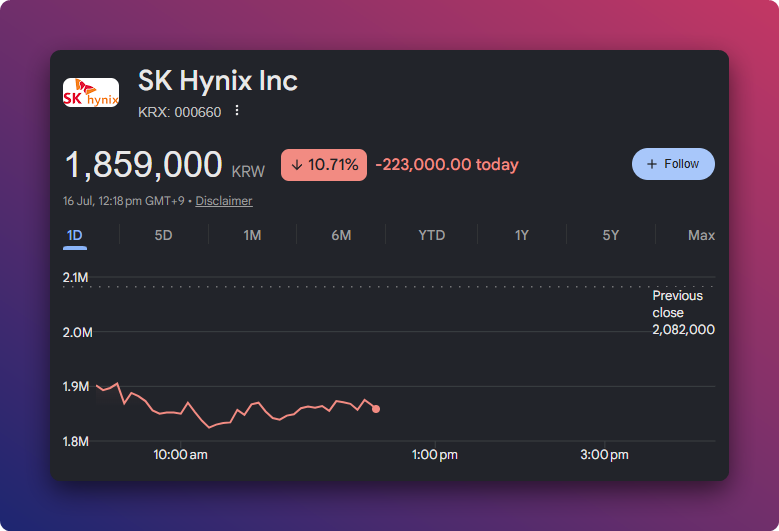779x531 pixels.
Task: Click the 1.9M y-axis label
Action: tap(76, 386)
